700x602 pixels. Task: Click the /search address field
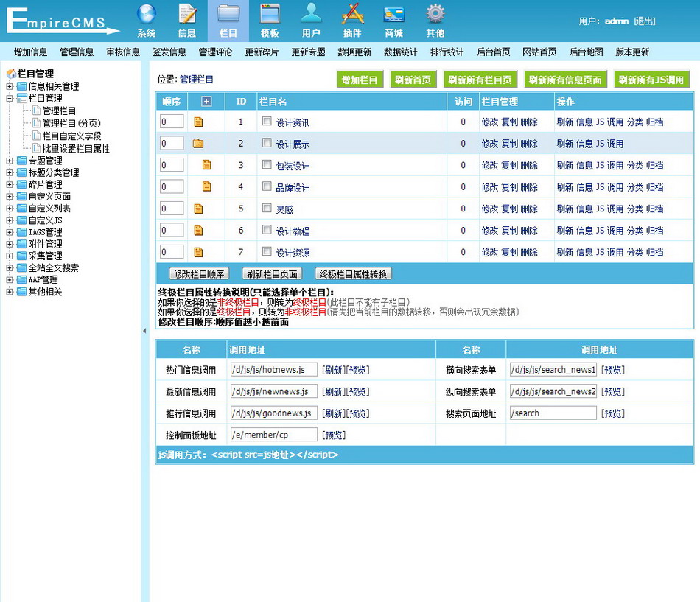coord(553,413)
